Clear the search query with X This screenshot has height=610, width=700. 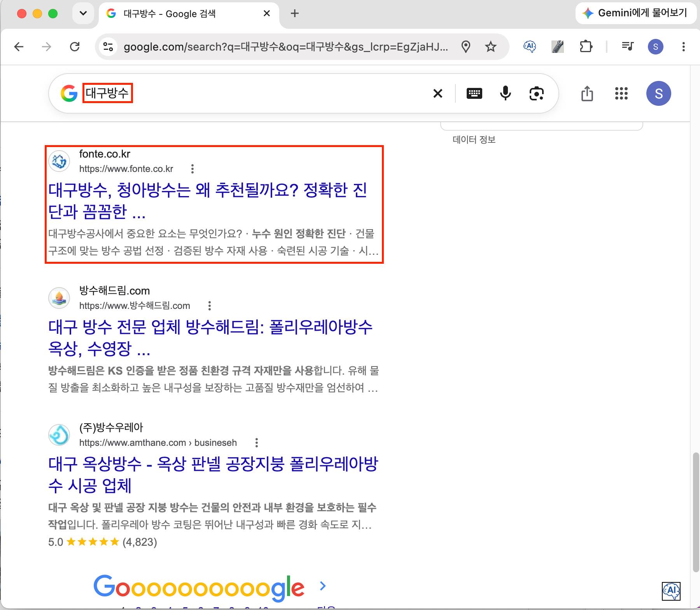click(438, 93)
